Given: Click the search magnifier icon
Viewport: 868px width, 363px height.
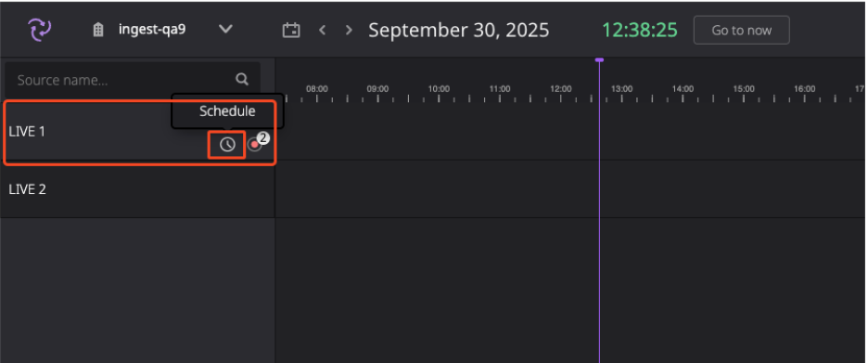Looking at the screenshot, I should point(242,79).
